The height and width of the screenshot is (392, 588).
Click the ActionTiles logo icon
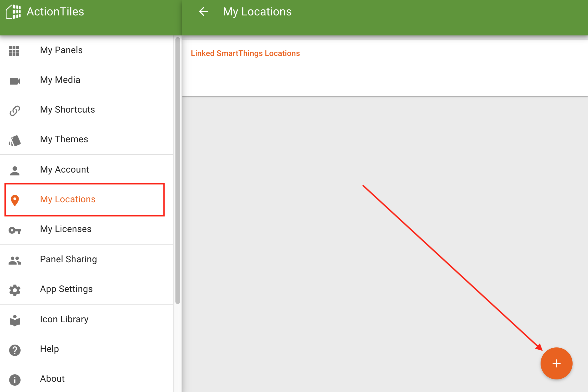tap(13, 12)
